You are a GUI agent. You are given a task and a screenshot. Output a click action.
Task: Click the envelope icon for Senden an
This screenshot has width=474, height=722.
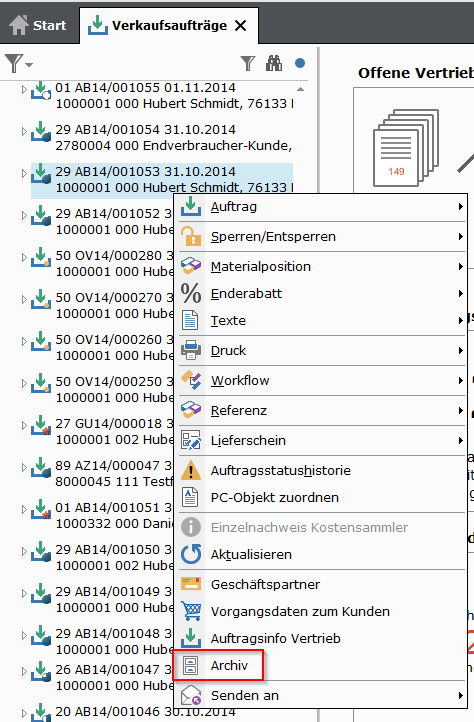point(191,695)
